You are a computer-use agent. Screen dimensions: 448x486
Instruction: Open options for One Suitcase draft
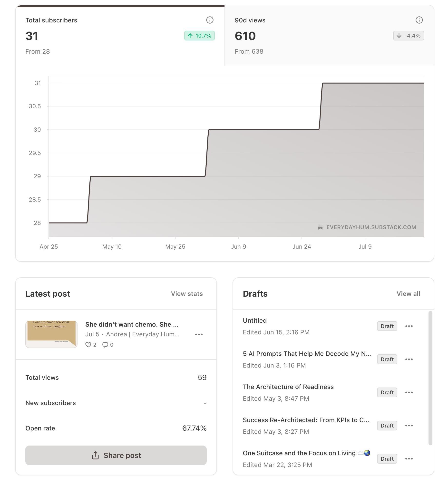click(x=409, y=459)
